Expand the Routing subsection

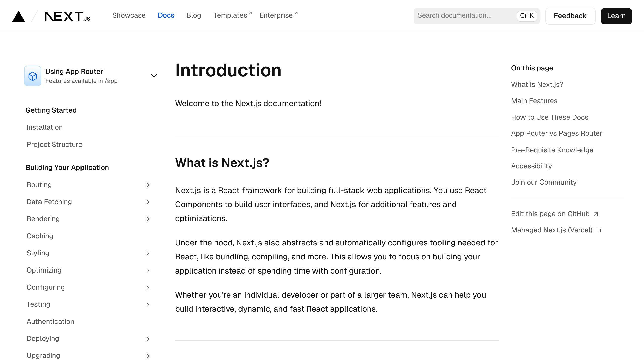click(147, 185)
